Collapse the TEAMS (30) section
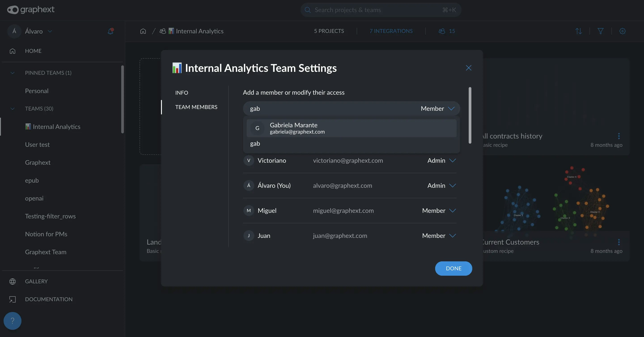 13,109
